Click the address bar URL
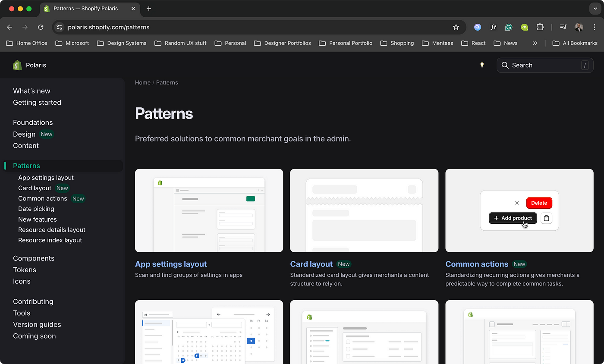The height and width of the screenshot is (364, 604). click(109, 27)
